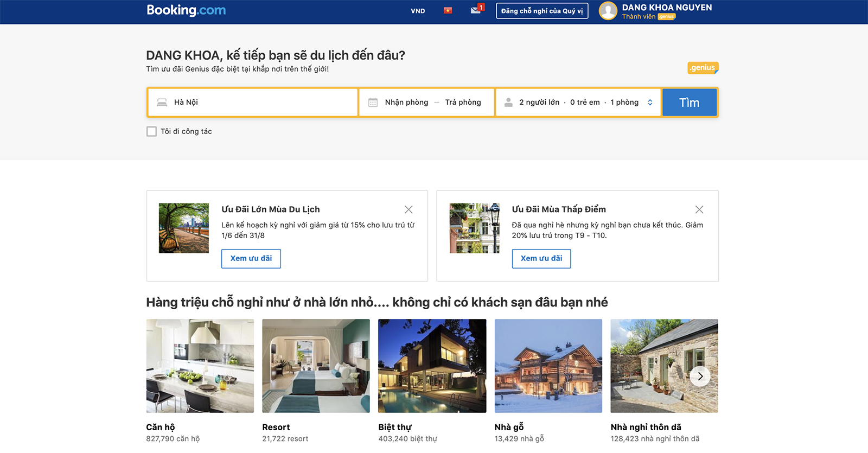Click the Hà Nội destination input field
The height and width of the screenshot is (453, 868).
tap(253, 102)
